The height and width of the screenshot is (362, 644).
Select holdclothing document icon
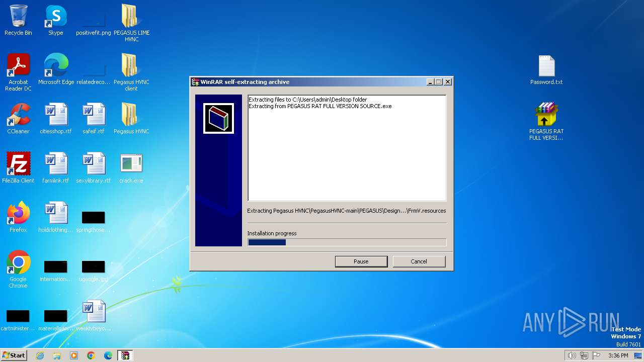56,217
